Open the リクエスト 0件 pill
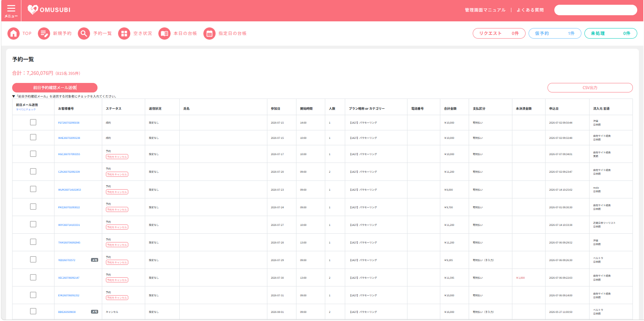 499,34
